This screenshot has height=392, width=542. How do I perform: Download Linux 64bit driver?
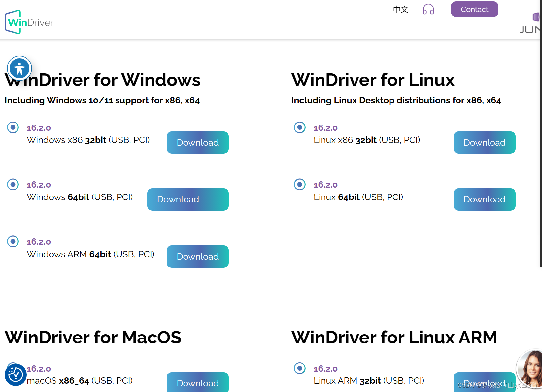point(484,199)
